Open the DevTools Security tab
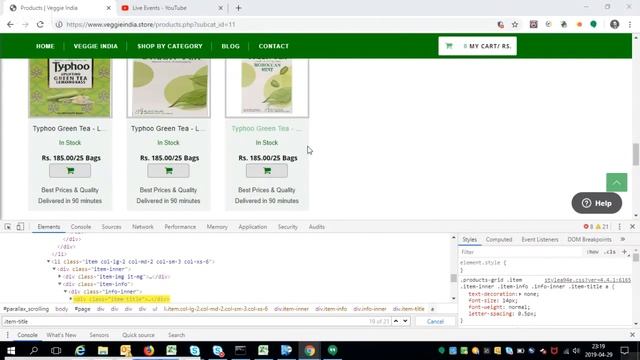Viewport: 640px width, 360px height. pyautogui.click(x=288, y=227)
